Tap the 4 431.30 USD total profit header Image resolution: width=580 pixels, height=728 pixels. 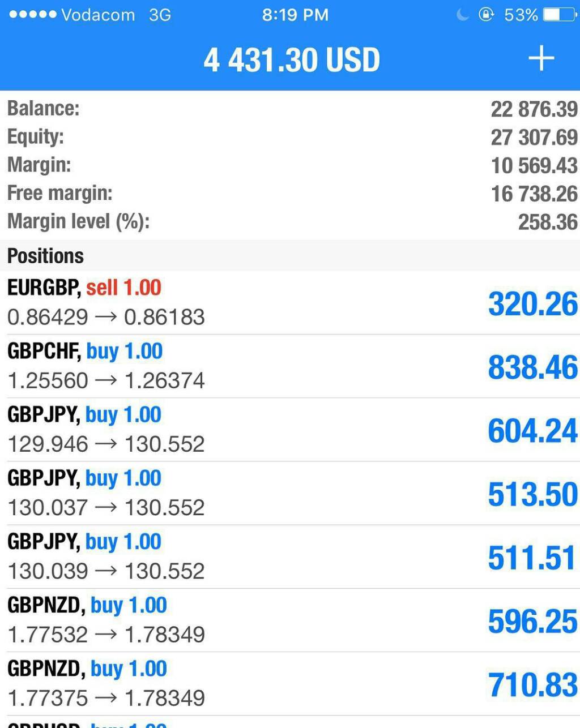[x=292, y=60]
